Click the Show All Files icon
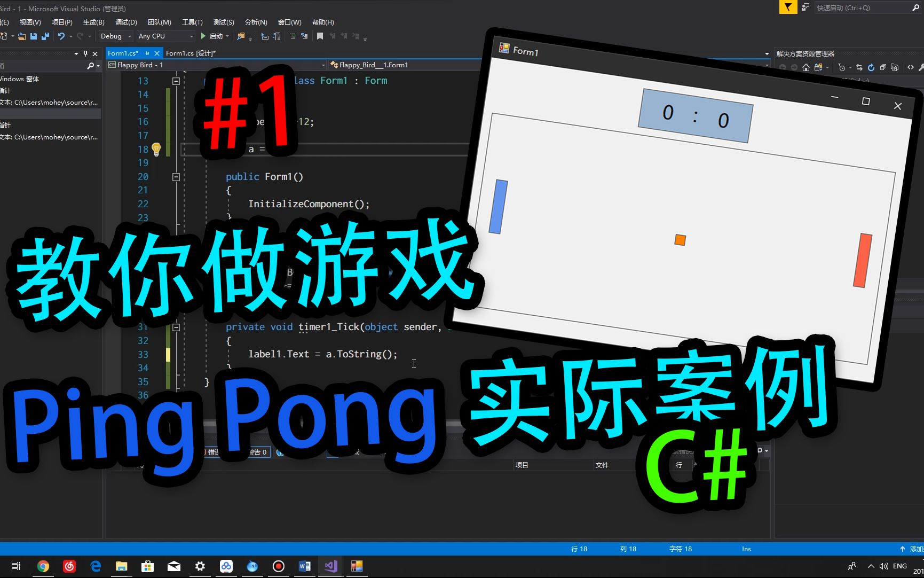924x578 pixels. (x=895, y=67)
